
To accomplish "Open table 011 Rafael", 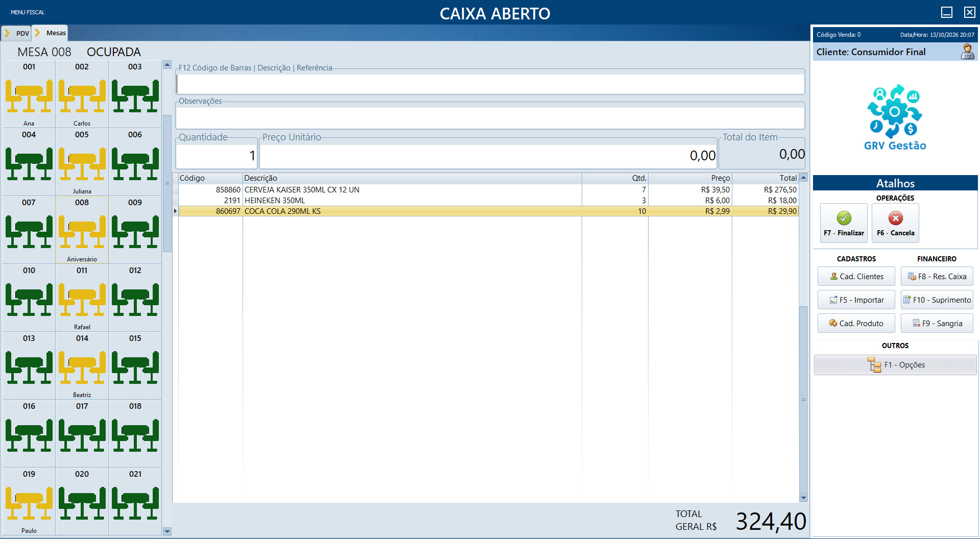I will pyautogui.click(x=82, y=299).
